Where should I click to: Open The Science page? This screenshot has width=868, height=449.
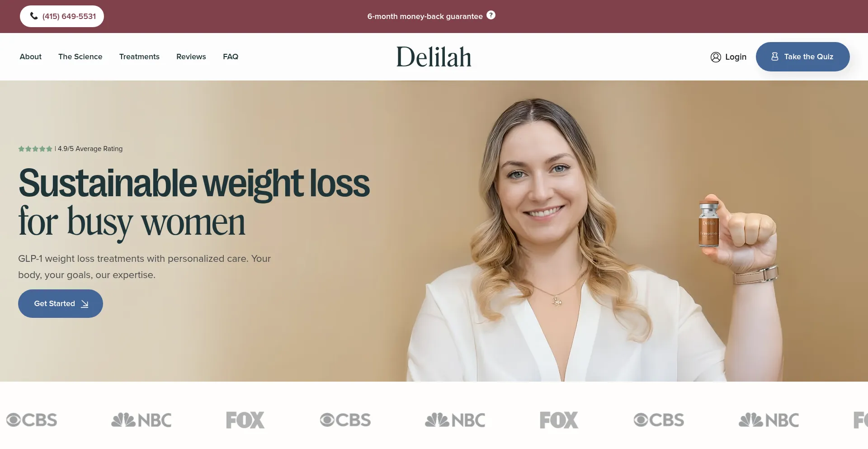80,57
